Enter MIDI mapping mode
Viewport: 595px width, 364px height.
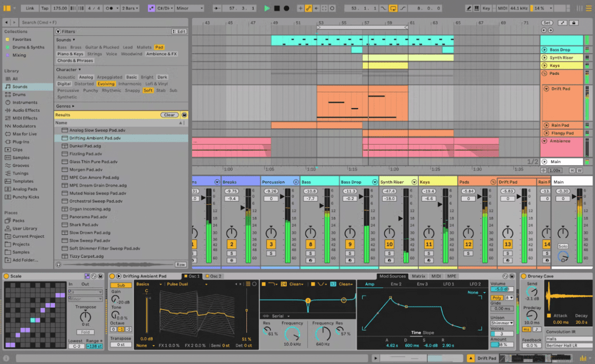click(502, 8)
